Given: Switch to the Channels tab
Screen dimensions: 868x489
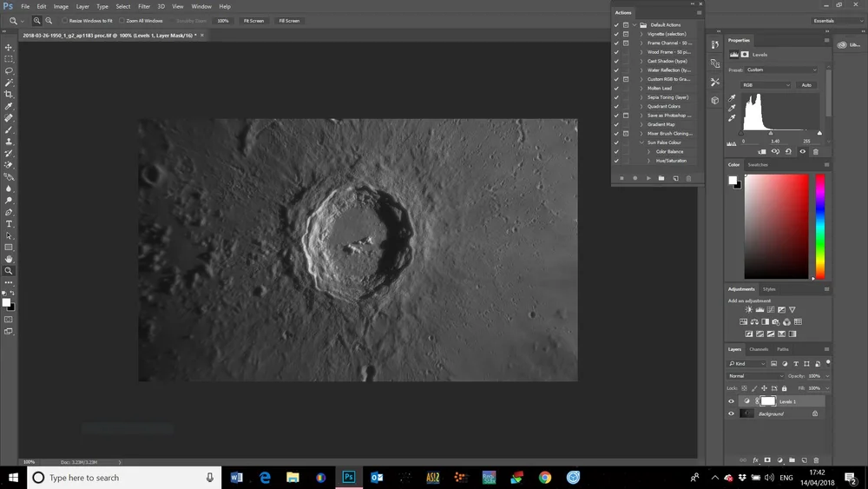Looking at the screenshot, I should (x=759, y=349).
